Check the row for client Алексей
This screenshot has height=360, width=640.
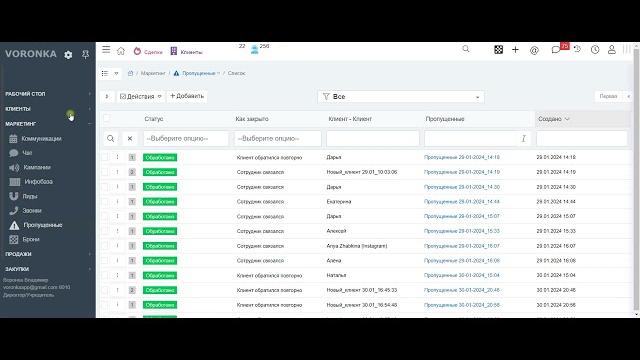[105, 231]
